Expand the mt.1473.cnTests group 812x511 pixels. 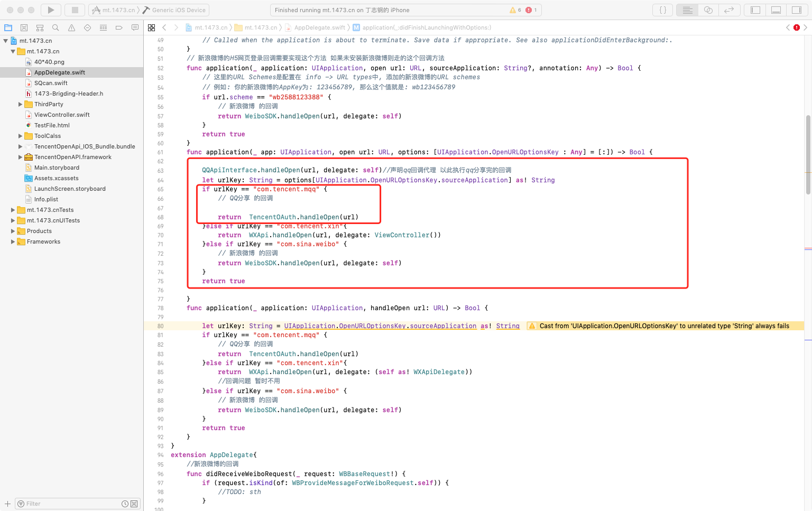[13, 210]
